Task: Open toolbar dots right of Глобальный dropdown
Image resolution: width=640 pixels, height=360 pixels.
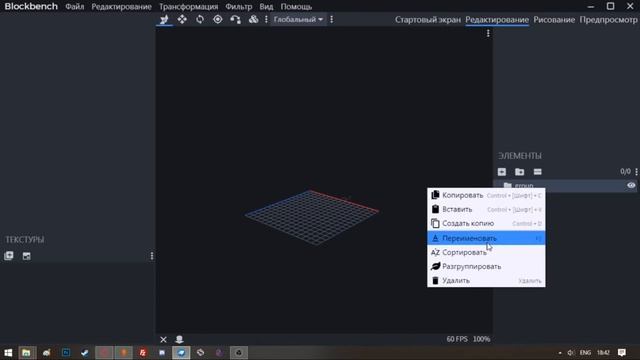Action: (x=331, y=19)
